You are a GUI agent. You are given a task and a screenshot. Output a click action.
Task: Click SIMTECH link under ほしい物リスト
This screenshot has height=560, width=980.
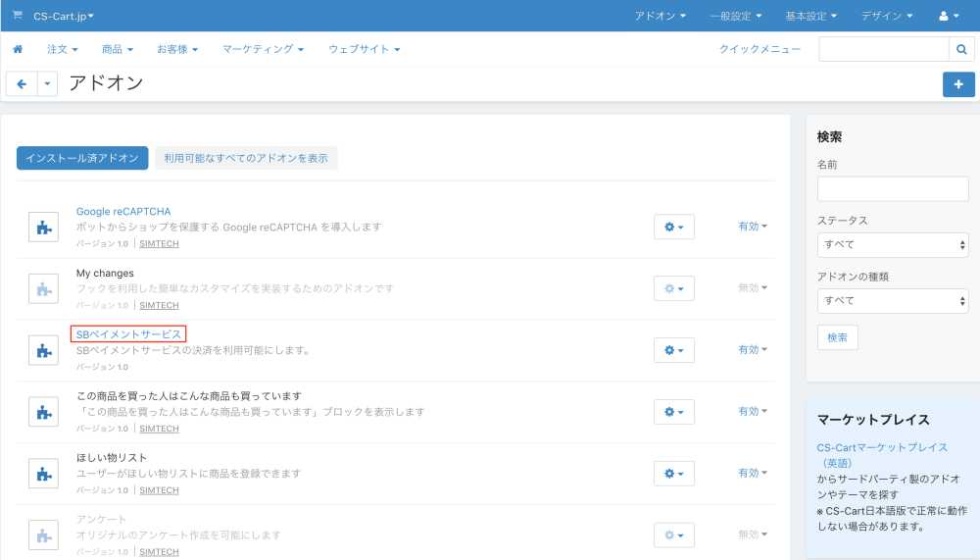click(159, 490)
